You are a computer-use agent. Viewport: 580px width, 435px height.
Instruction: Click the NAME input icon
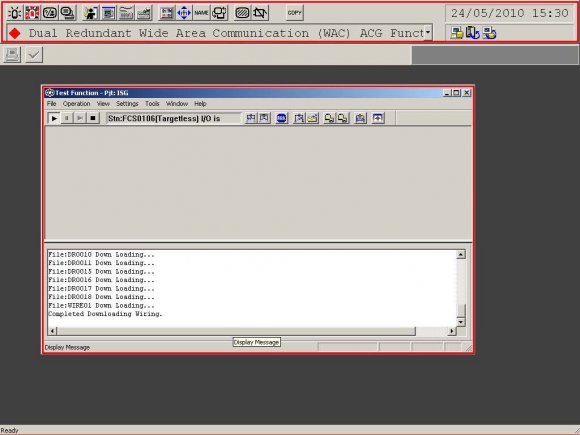click(x=201, y=13)
